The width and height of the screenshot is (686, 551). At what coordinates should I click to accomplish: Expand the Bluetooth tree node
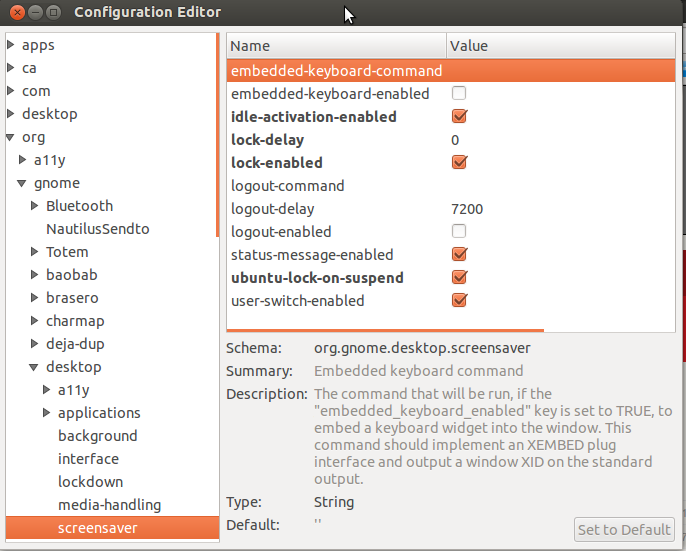point(35,206)
